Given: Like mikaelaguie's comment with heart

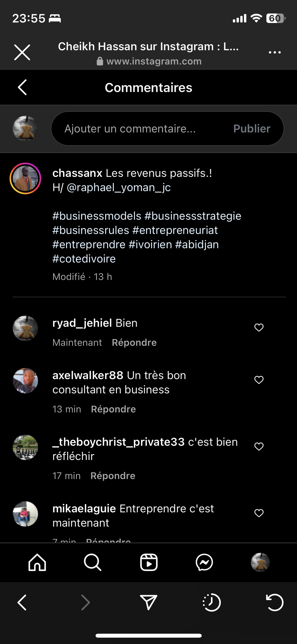Looking at the screenshot, I should coord(259,513).
